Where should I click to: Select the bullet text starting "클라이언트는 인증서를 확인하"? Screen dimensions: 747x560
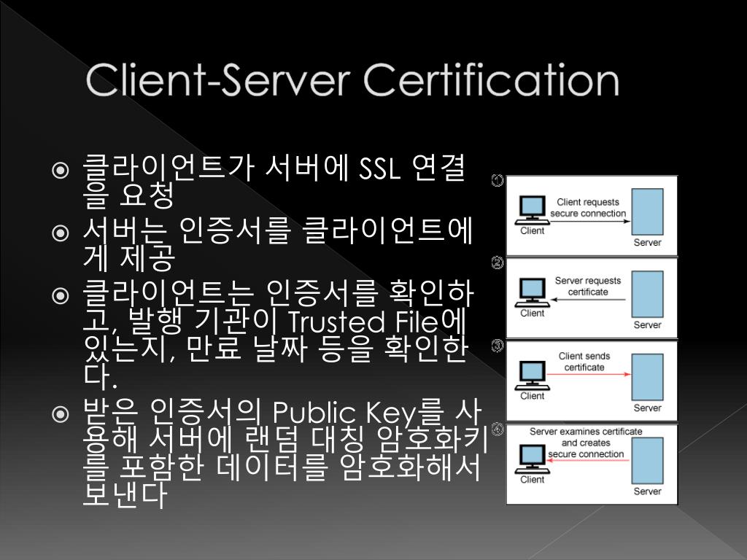[x=278, y=335]
